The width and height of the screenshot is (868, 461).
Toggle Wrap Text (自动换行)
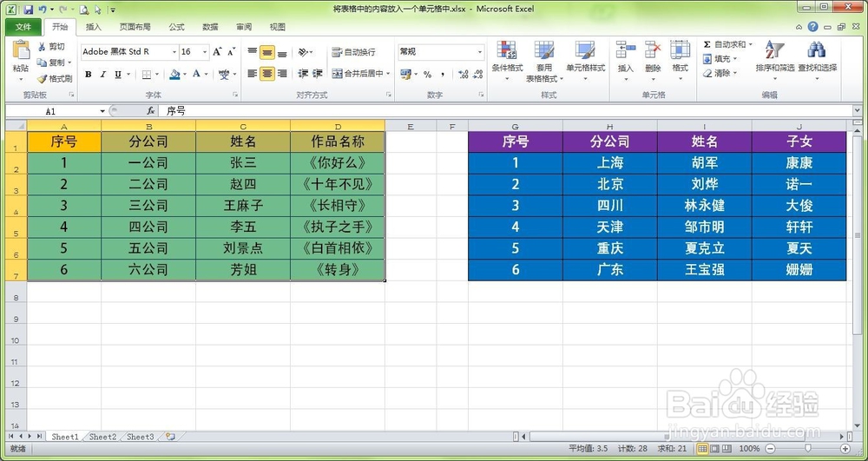pos(353,52)
